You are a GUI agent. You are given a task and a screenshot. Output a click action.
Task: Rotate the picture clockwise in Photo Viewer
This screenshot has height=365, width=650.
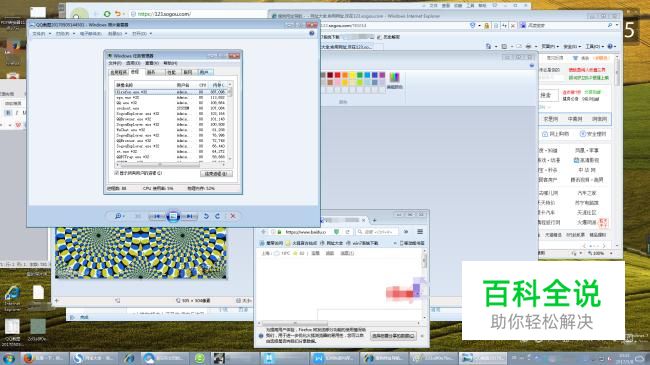click(218, 216)
